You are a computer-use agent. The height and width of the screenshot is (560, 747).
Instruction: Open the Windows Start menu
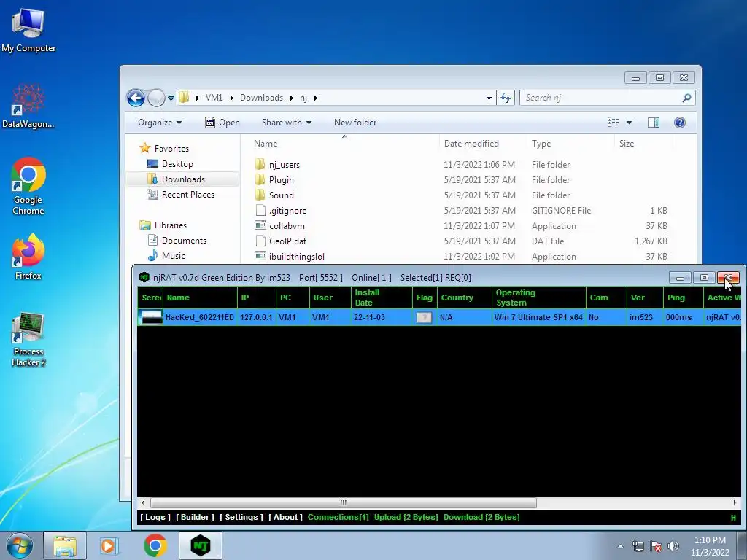(20, 545)
